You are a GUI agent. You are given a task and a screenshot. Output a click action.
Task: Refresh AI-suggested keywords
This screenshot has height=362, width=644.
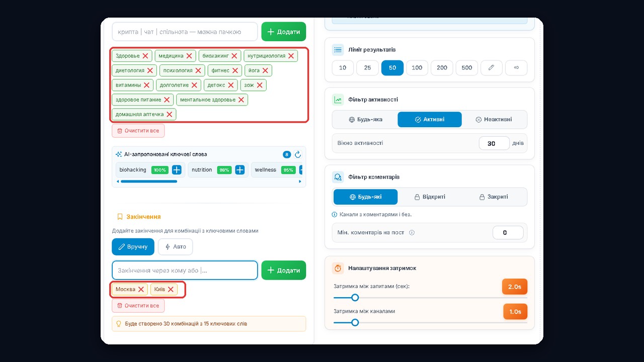coord(298,154)
